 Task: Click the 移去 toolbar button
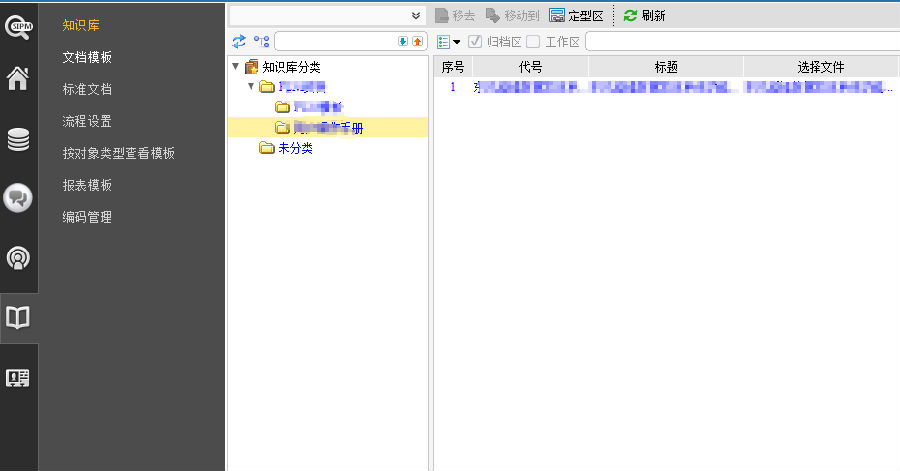tap(455, 15)
